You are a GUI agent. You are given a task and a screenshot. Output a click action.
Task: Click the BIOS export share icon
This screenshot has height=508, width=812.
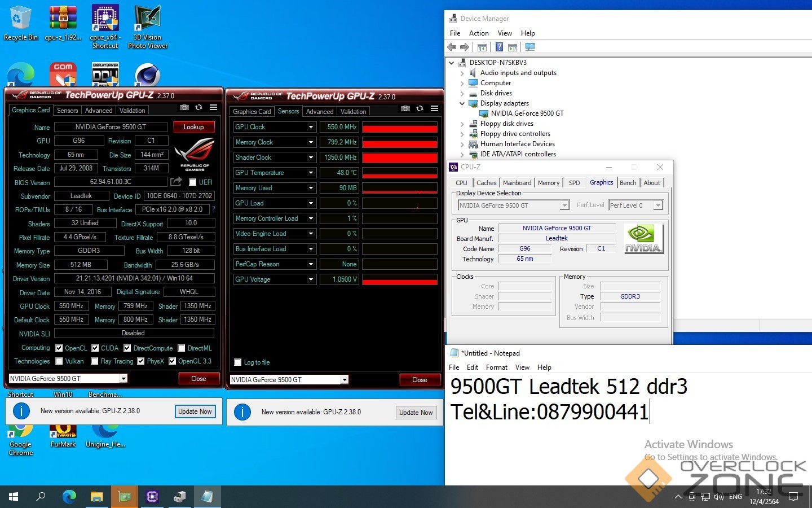176,182
